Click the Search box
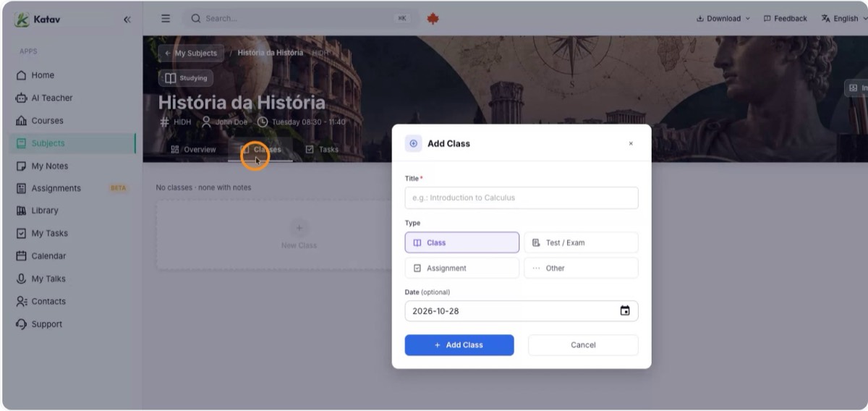This screenshot has width=868, height=411. (x=300, y=19)
